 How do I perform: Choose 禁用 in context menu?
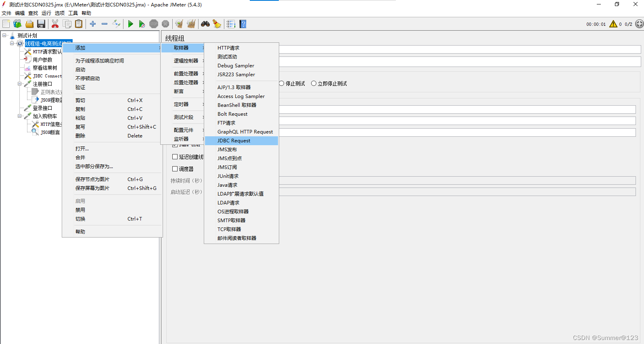tap(112, 210)
